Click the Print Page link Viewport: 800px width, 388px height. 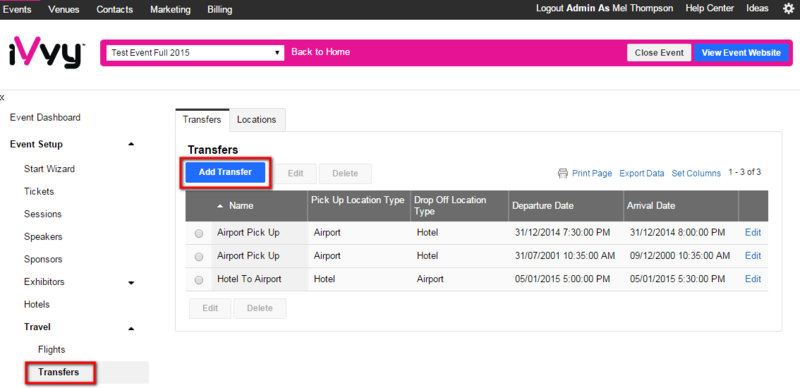click(592, 174)
